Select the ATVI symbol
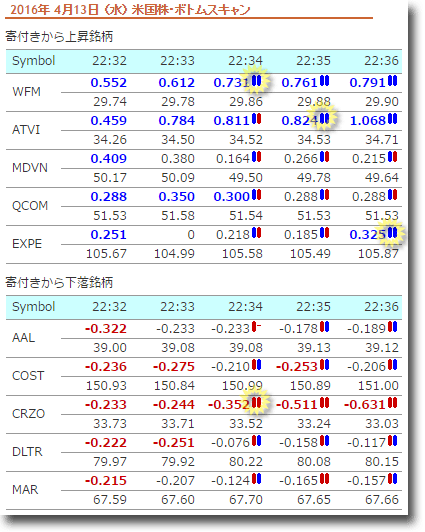Screen dimensions: 425x532 click(26, 130)
